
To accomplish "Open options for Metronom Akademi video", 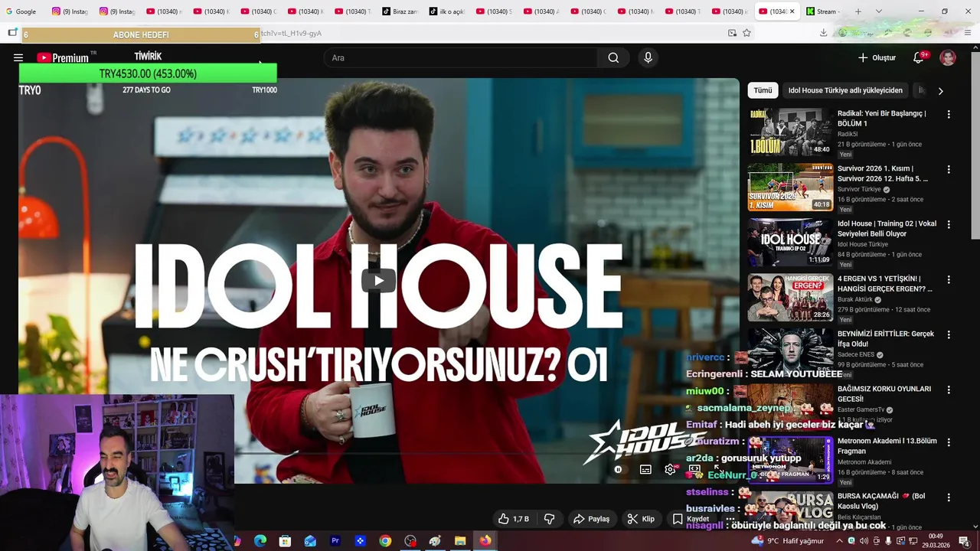I will pyautogui.click(x=949, y=442).
